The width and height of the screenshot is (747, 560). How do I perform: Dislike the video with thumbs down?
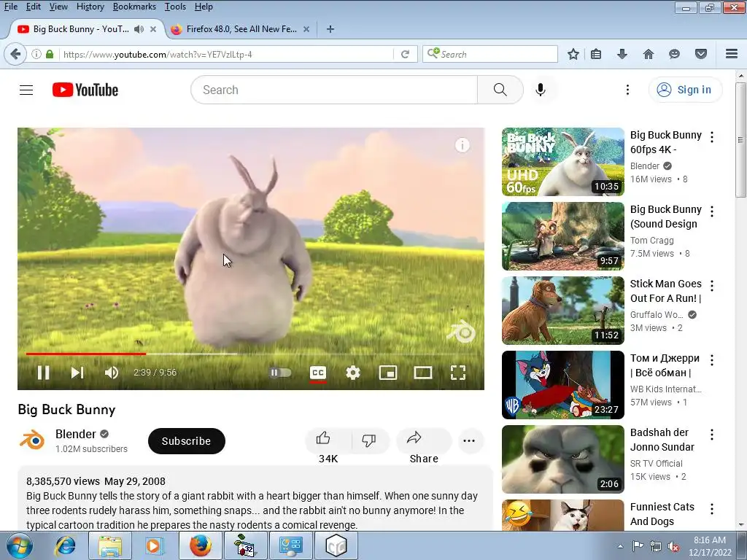(369, 440)
